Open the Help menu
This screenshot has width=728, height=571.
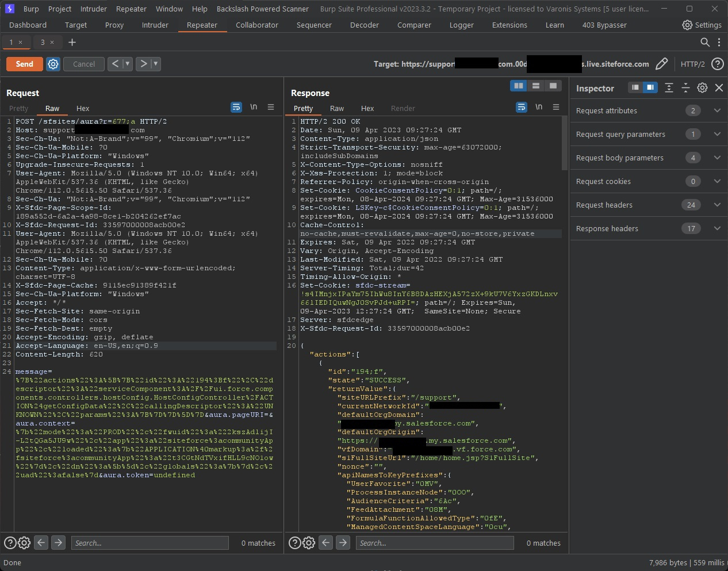[200, 9]
